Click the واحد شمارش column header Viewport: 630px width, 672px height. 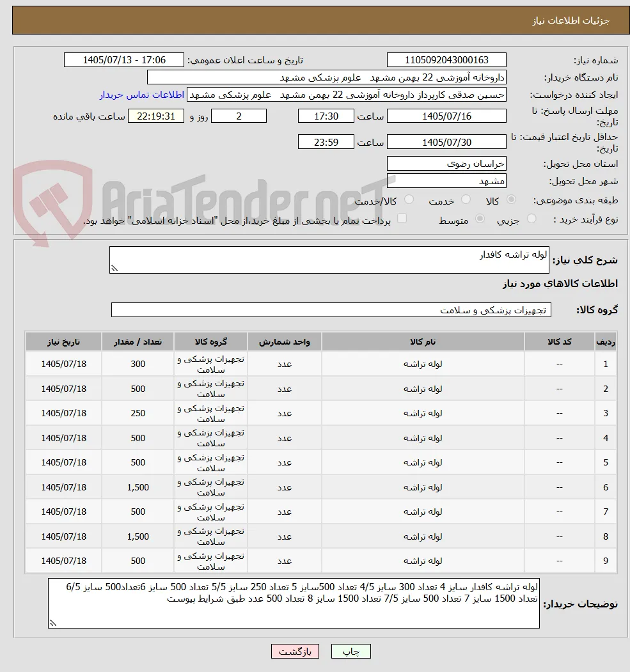pos(284,341)
